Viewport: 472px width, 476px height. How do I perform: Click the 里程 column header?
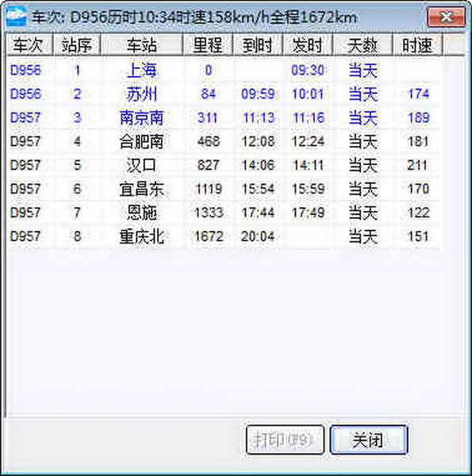(x=208, y=45)
